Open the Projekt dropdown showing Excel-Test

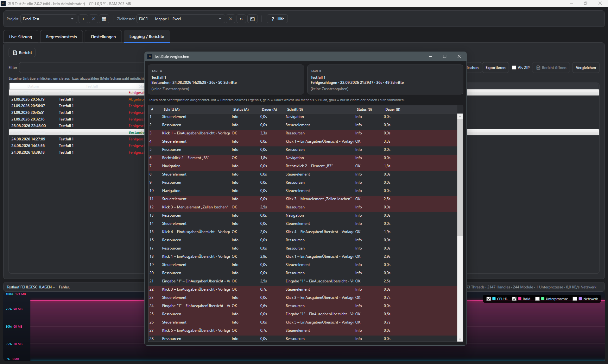48,19
